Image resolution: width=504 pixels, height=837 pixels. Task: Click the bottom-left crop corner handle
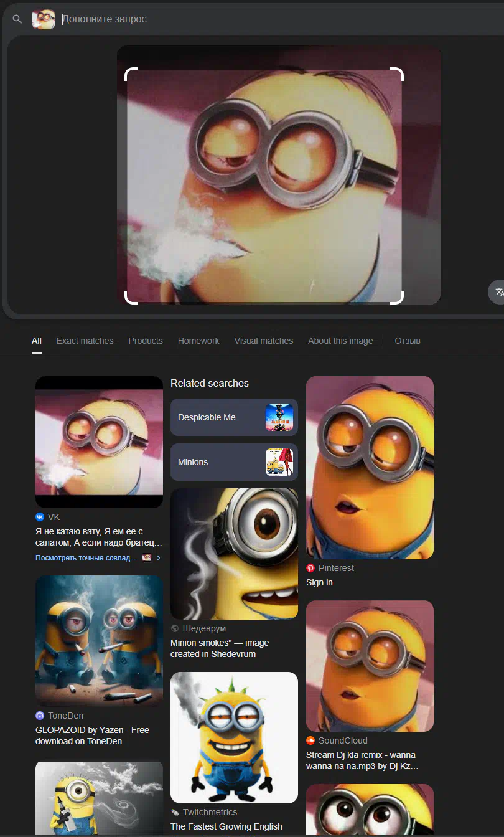point(130,298)
